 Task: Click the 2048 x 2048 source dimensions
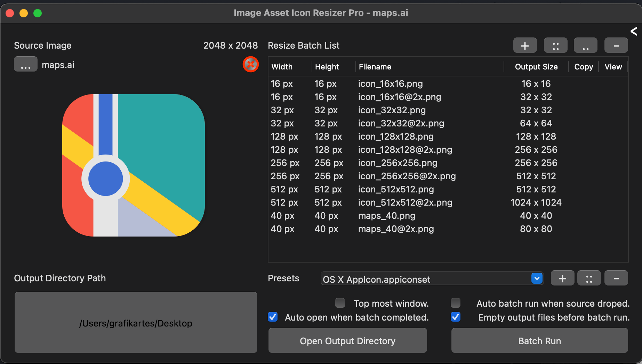click(231, 45)
